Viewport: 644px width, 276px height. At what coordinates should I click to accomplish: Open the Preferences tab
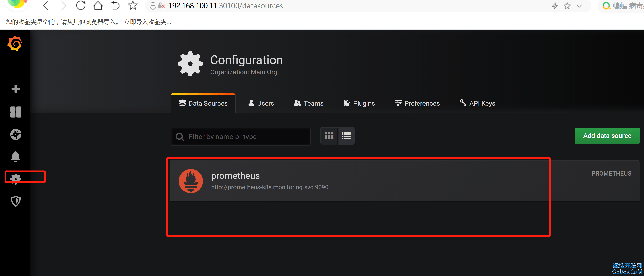pos(417,103)
